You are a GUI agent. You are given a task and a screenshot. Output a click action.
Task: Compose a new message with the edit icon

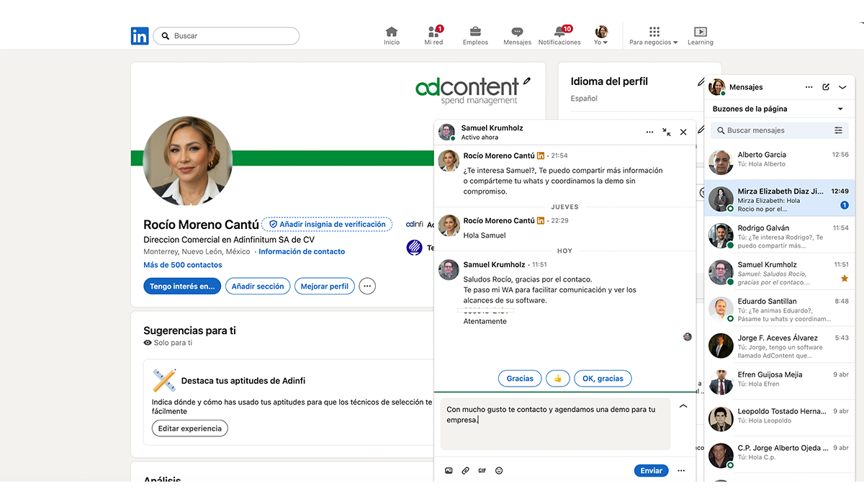(826, 87)
